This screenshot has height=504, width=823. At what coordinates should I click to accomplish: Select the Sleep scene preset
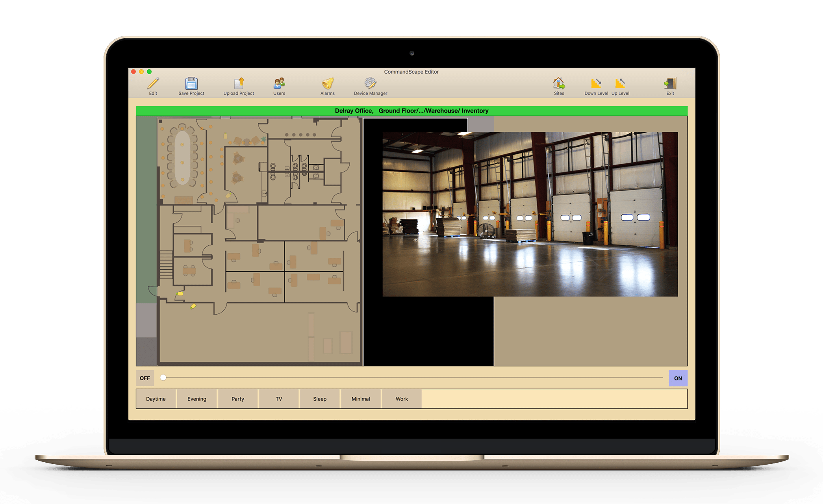coord(320,399)
